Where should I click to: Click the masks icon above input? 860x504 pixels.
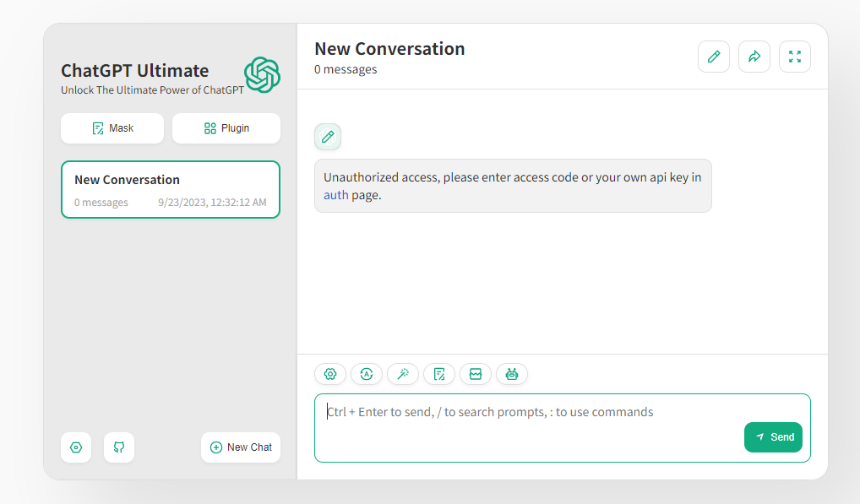[439, 374]
